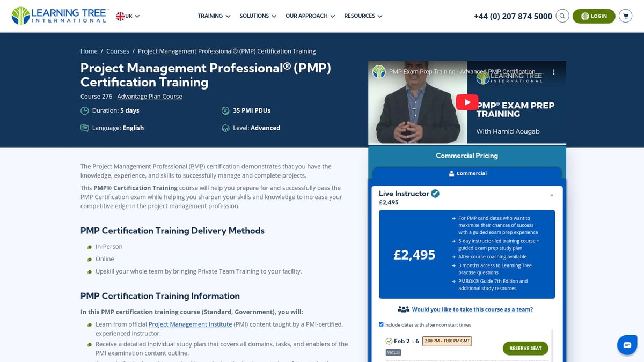This screenshot has height=362, width=644.
Task: Call the +44 (0) 207 874 5000 number
Action: tap(513, 16)
